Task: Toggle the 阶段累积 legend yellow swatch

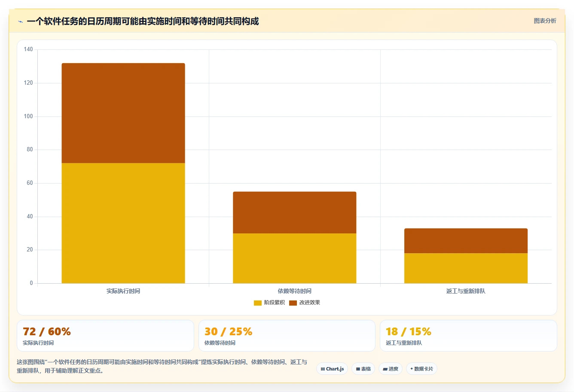Action: coord(258,303)
